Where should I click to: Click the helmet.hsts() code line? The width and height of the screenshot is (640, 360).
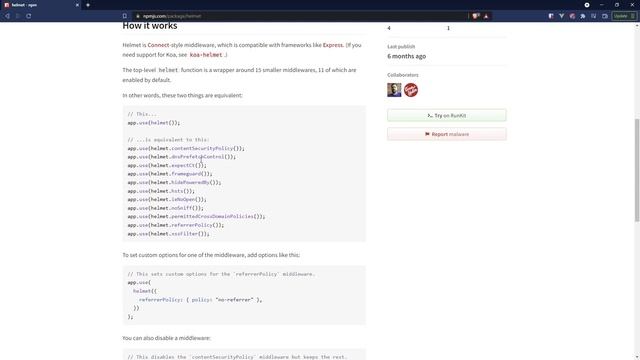coord(161,191)
